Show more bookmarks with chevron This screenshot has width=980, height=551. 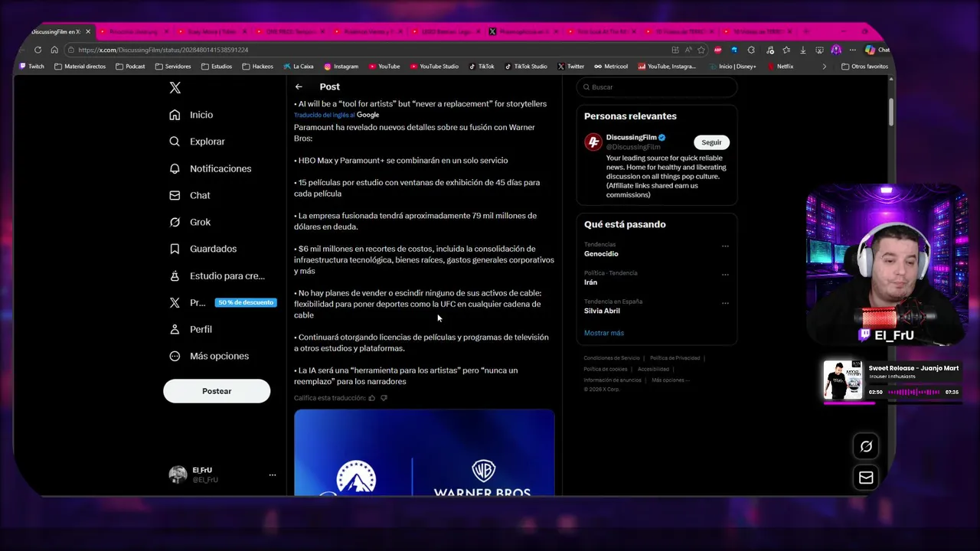824,67
